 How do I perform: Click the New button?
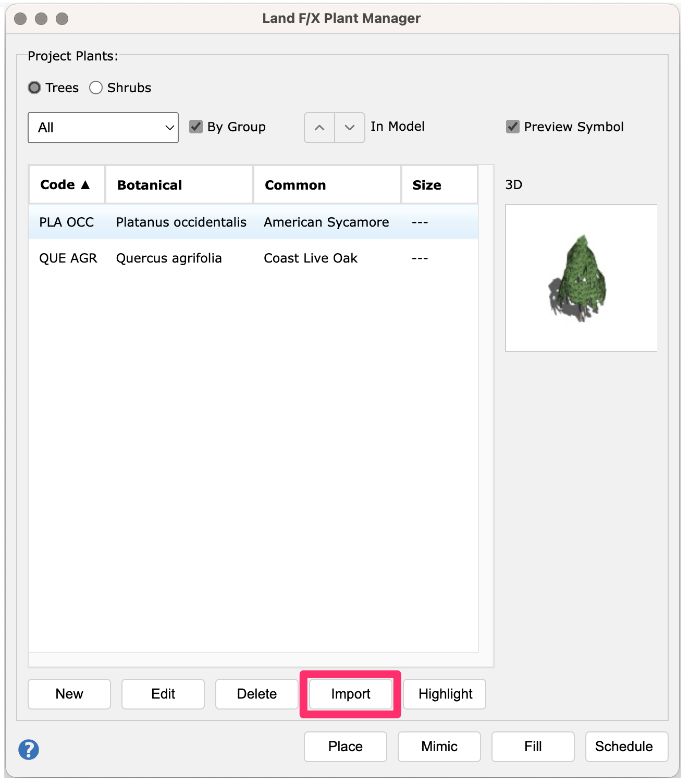click(69, 694)
